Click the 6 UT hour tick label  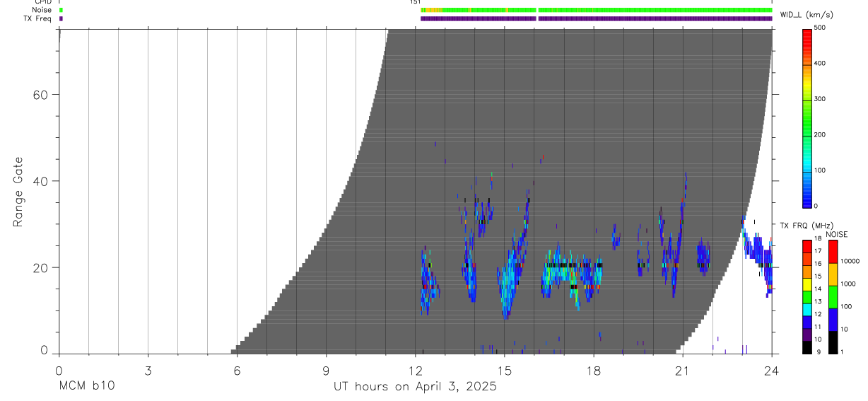point(237,370)
